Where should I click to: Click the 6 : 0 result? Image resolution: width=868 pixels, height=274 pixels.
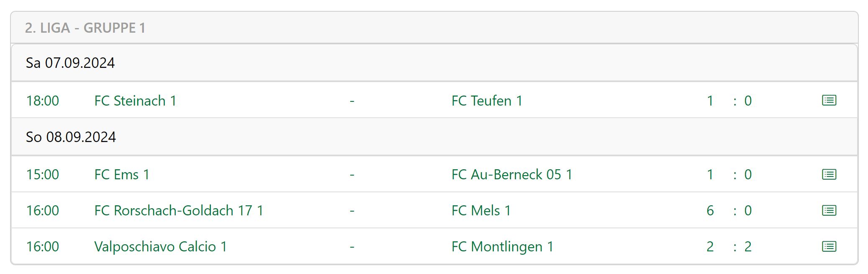pos(729,210)
